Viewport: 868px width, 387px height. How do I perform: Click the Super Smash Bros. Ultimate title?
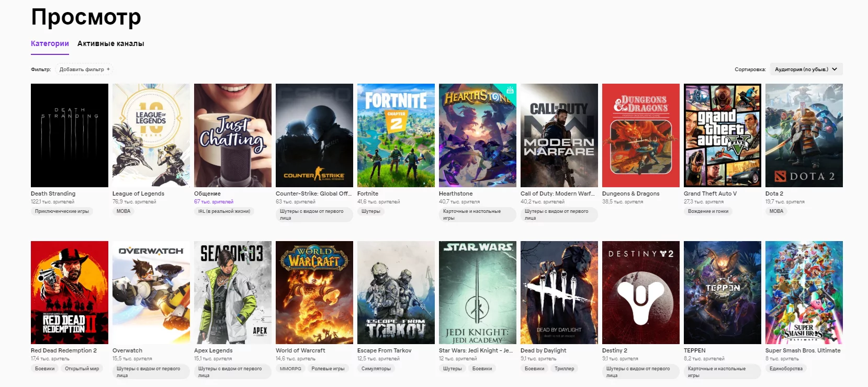[x=803, y=350]
